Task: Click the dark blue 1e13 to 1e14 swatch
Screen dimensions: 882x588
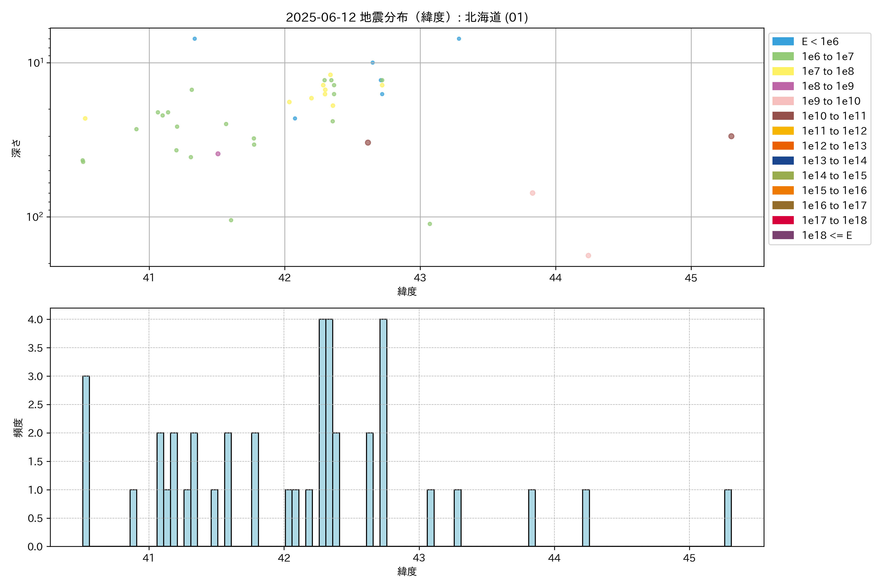Action: click(x=783, y=160)
